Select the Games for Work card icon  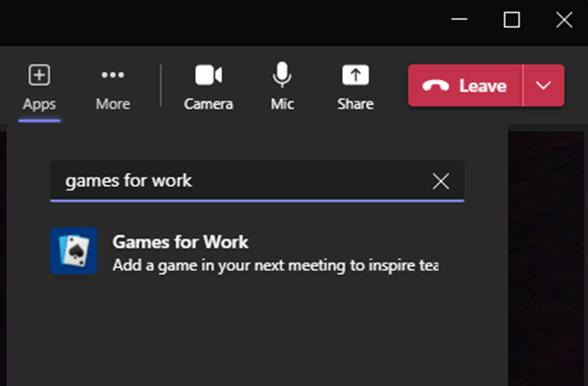73,250
